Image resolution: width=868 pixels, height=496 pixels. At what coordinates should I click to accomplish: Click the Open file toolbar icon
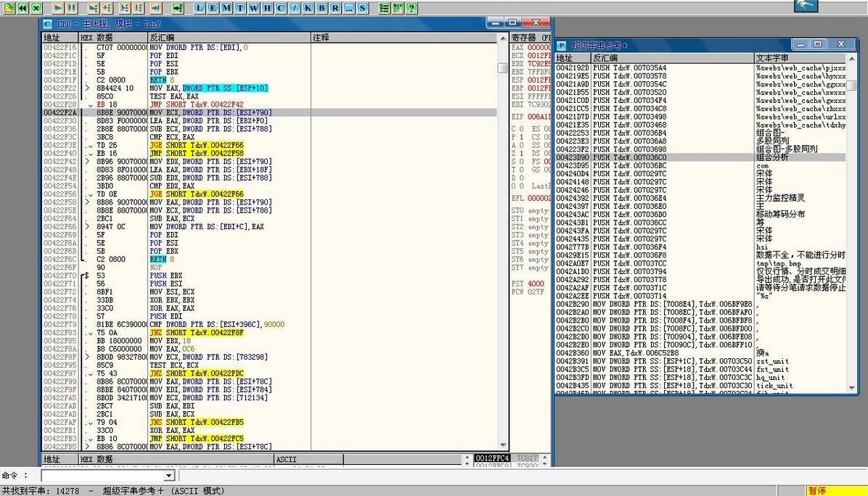pos(8,8)
